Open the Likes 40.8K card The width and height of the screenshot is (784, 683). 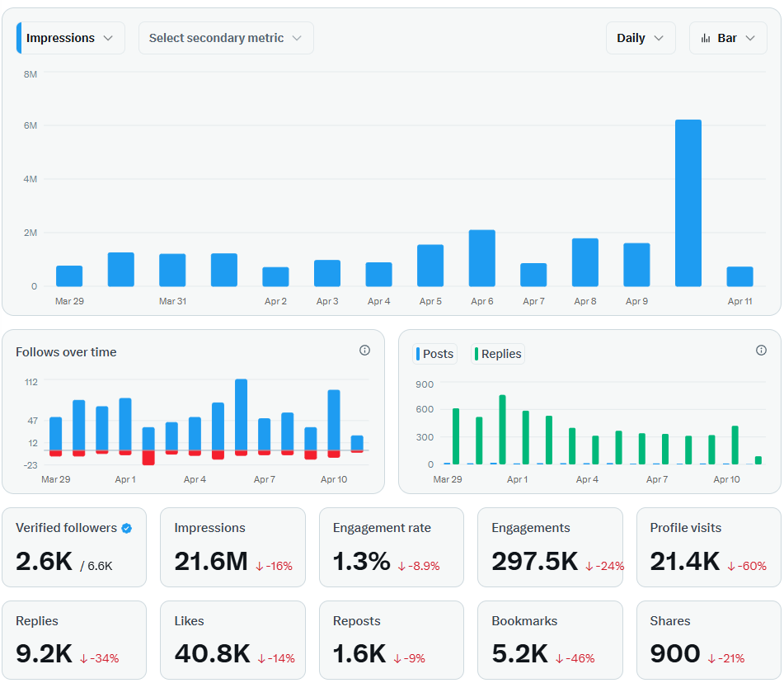(x=232, y=640)
